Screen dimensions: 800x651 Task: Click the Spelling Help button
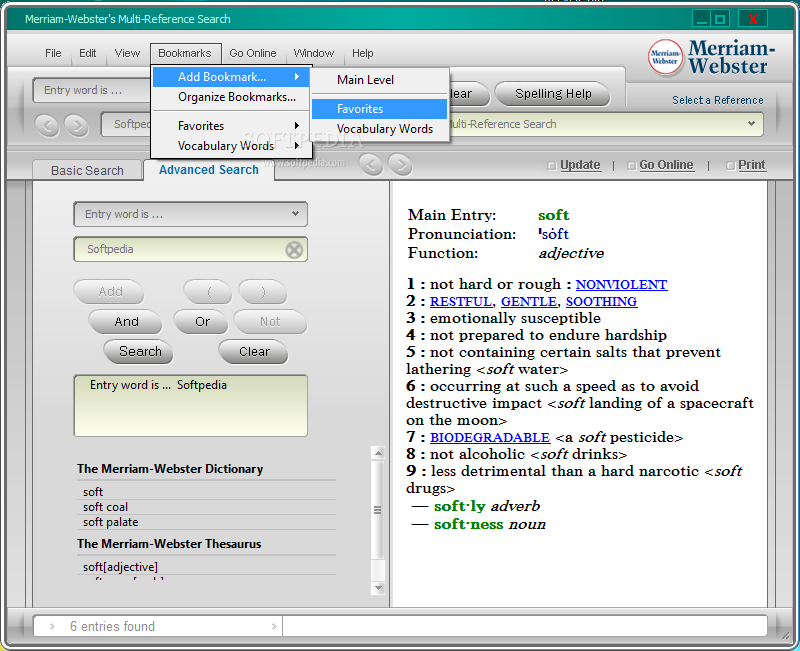553,94
